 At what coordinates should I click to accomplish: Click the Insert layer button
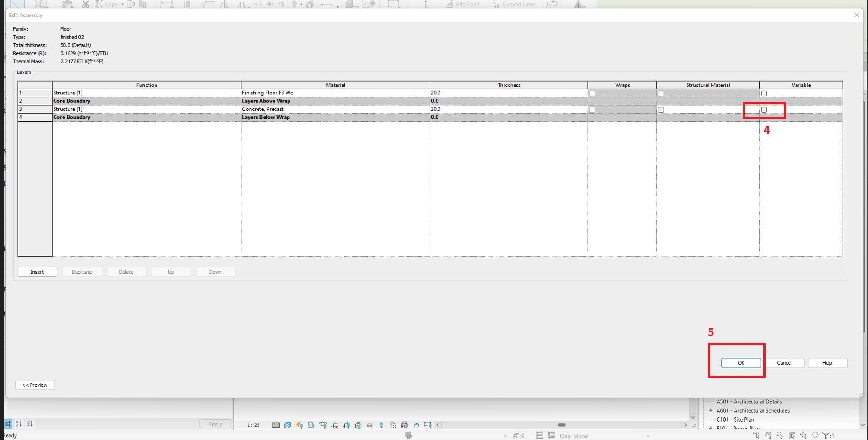coord(37,272)
